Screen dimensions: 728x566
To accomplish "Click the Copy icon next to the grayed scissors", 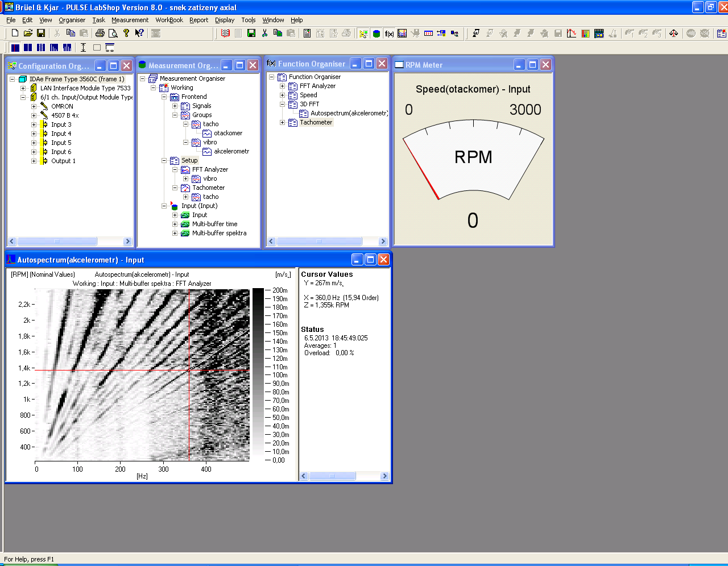I will 71,33.
